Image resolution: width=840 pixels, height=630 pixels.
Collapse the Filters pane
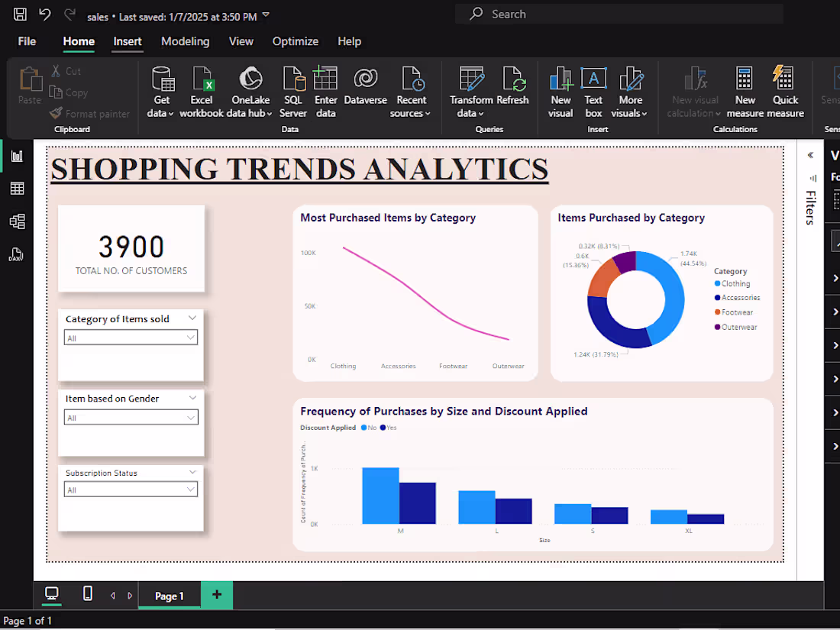click(x=811, y=154)
